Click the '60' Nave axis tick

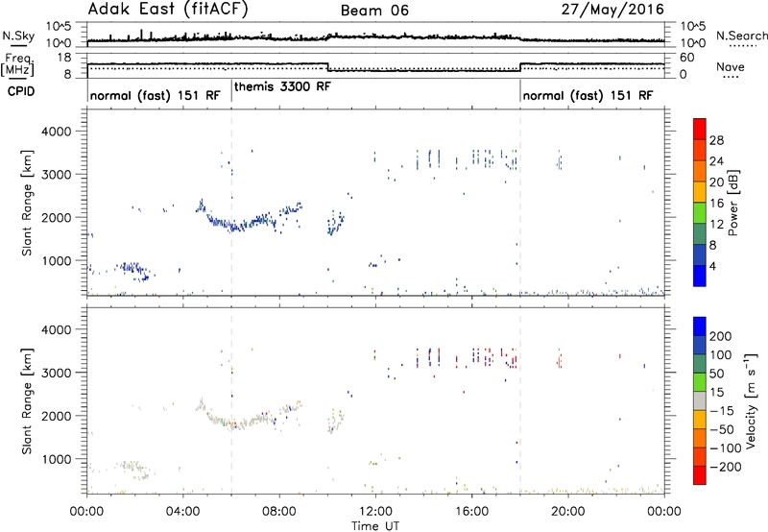[687, 58]
